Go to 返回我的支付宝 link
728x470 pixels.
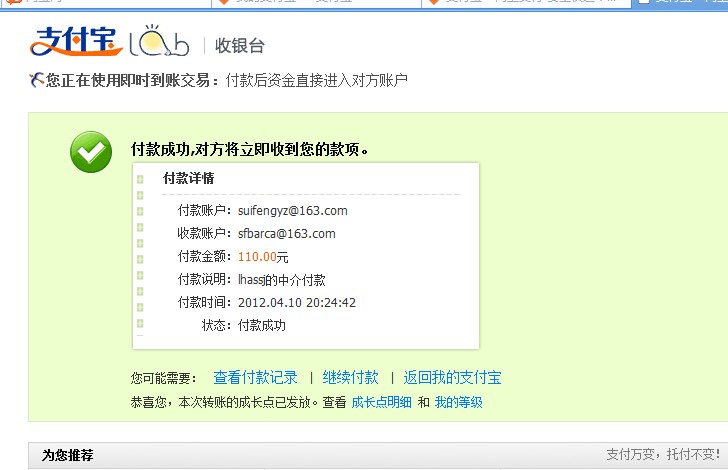[x=452, y=377]
